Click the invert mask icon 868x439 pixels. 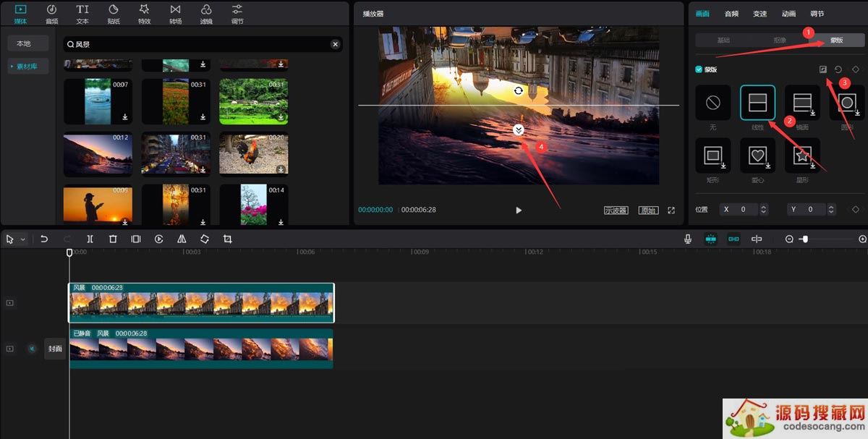822,69
